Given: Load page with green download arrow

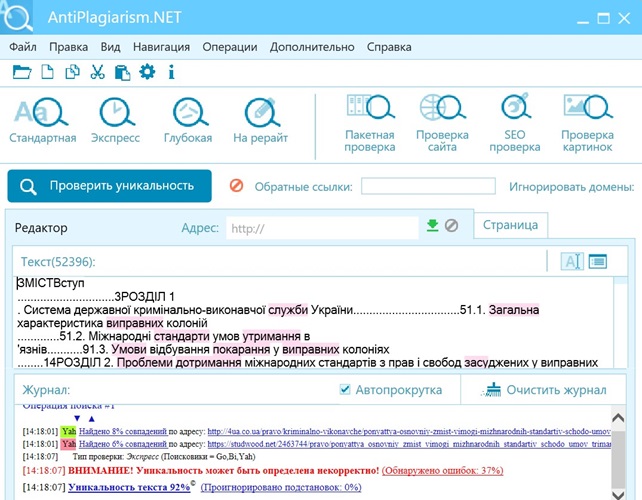Looking at the screenshot, I should point(432,226).
